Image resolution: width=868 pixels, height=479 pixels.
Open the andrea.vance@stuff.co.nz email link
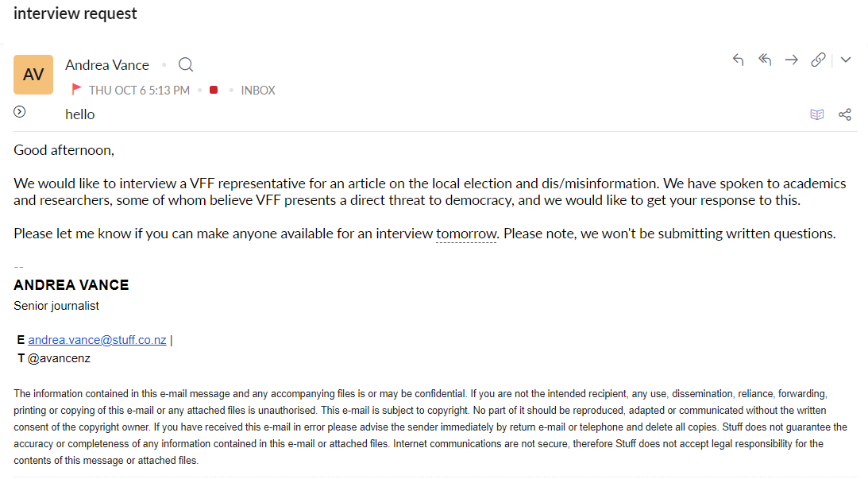point(97,340)
